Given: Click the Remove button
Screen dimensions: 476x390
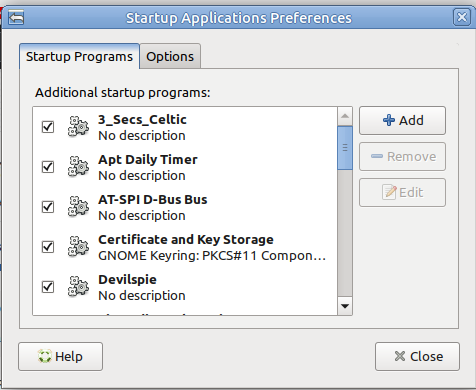Looking at the screenshot, I should click(x=402, y=156).
